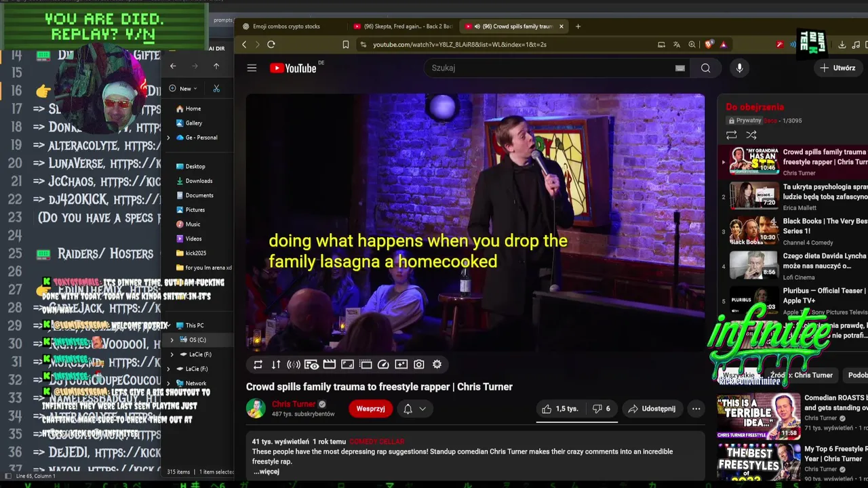Click the browser address bar URL
Image resolution: width=868 pixels, height=488 pixels.
click(460, 45)
